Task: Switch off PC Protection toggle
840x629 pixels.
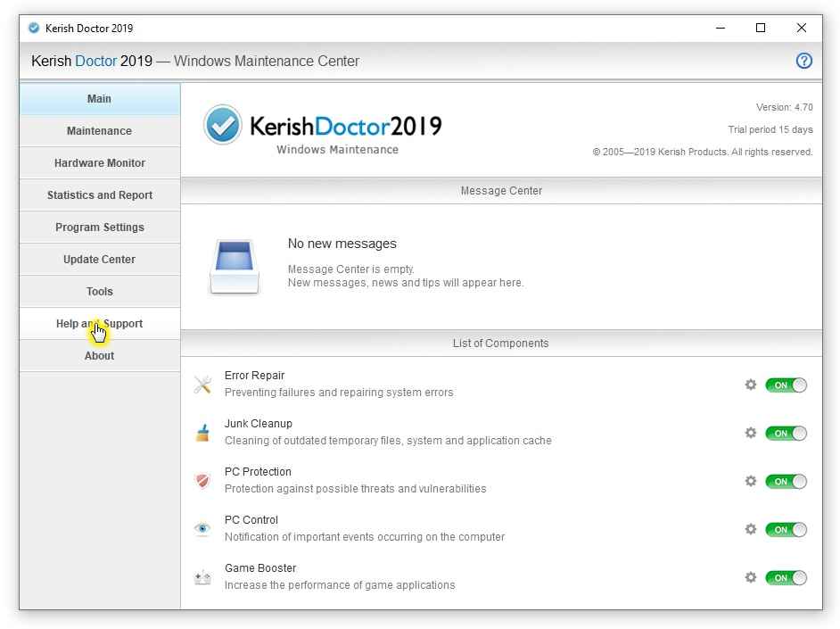Action: coord(786,482)
